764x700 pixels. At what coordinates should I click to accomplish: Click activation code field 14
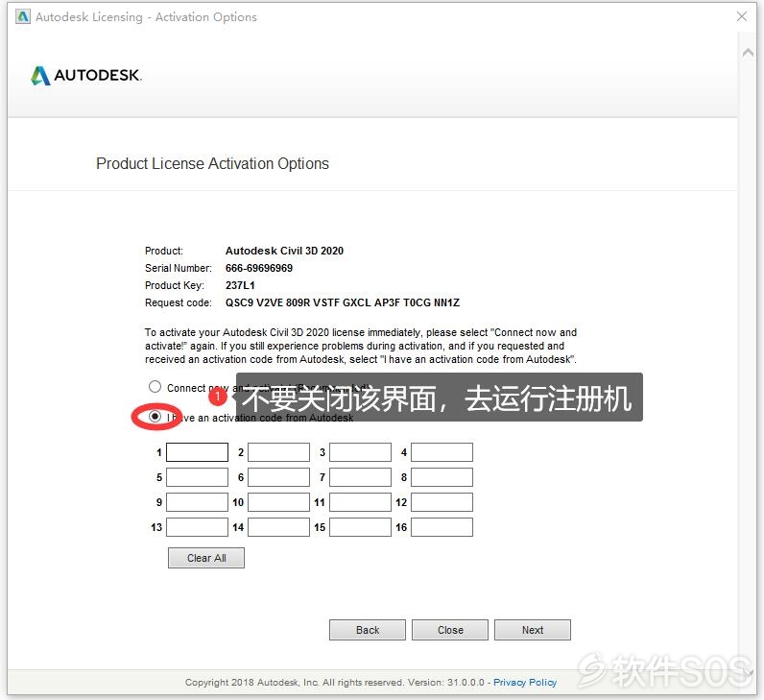point(278,527)
